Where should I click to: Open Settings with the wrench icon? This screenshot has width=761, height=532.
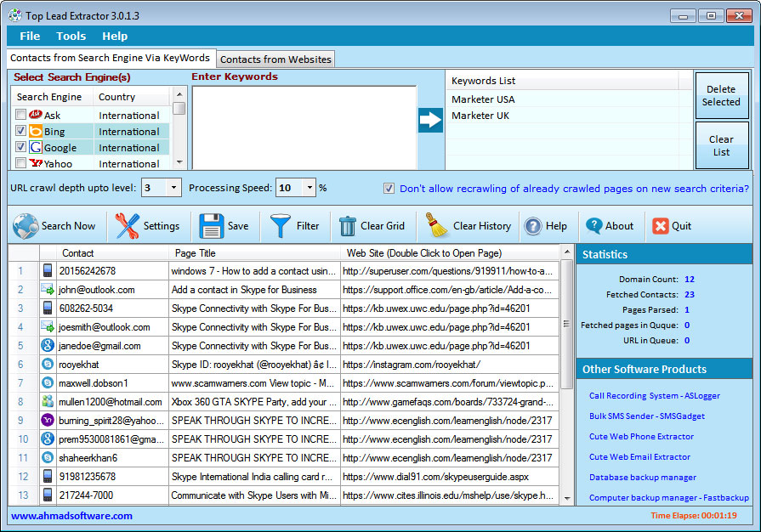pyautogui.click(x=128, y=226)
